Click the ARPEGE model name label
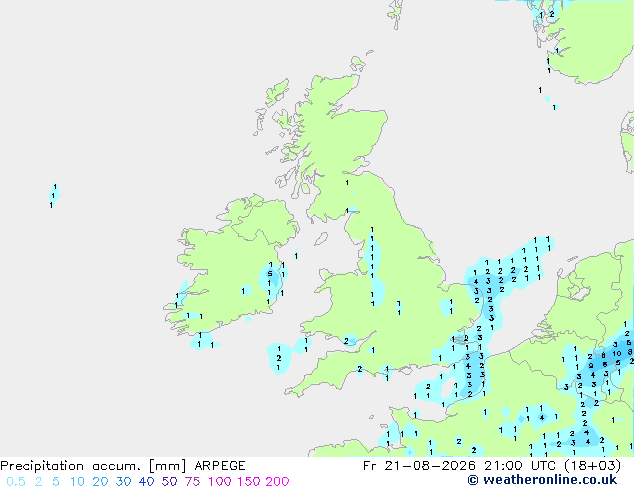This screenshot has height=490, width=634. (220, 466)
